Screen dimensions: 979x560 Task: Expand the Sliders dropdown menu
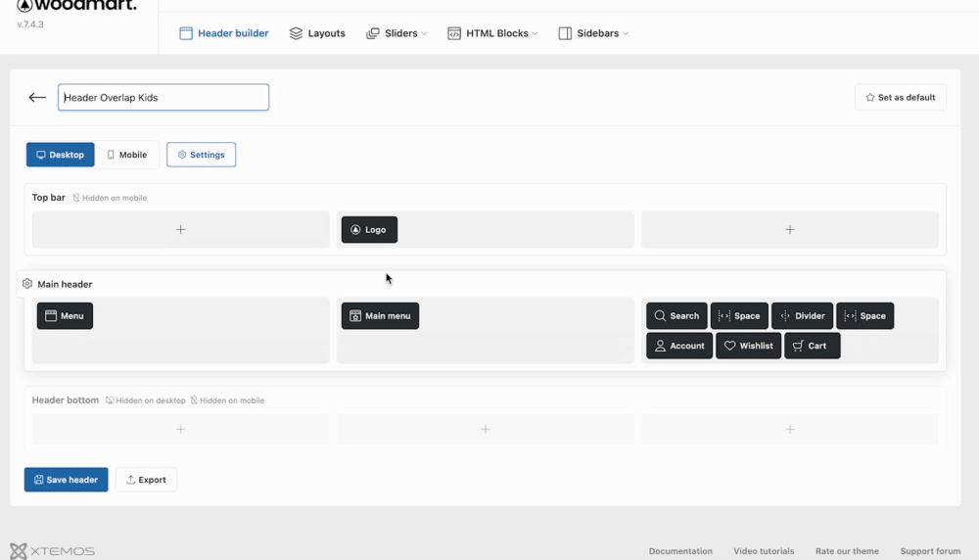click(x=396, y=33)
